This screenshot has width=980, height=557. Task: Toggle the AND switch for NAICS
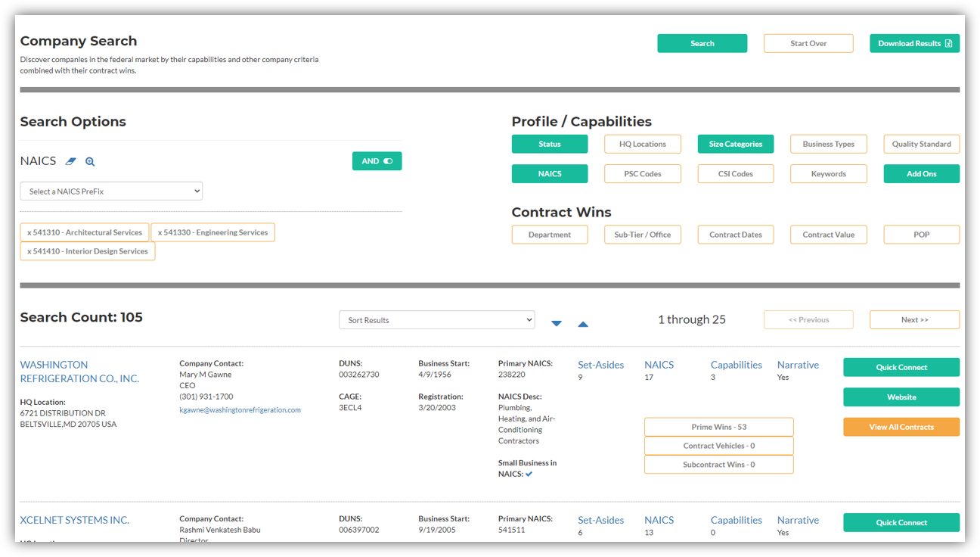pyautogui.click(x=377, y=161)
